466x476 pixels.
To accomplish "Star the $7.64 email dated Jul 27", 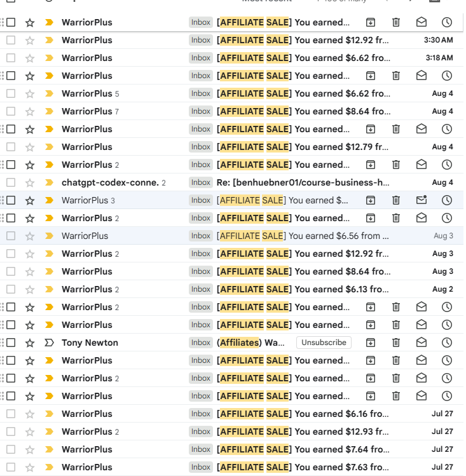I will (30, 449).
